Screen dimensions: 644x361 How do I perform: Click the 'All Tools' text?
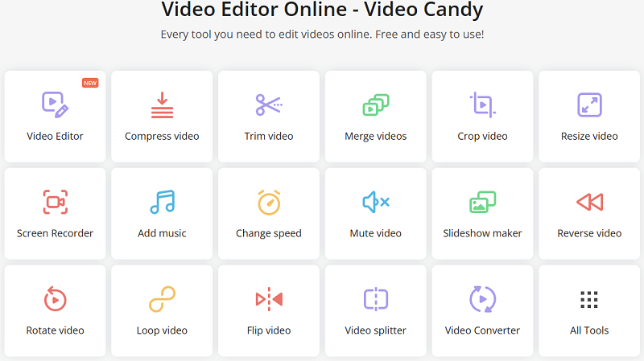(589, 330)
